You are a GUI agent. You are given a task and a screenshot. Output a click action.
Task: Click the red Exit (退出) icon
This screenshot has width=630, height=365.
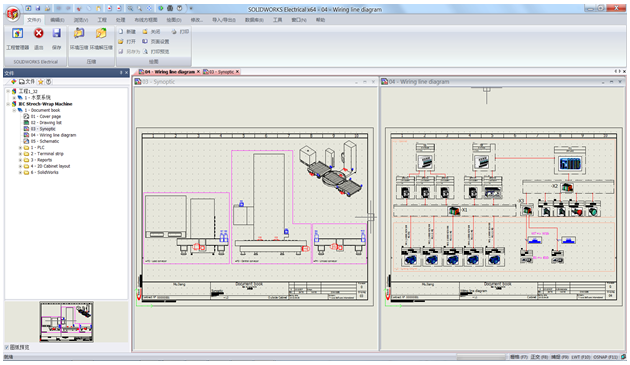[39, 33]
